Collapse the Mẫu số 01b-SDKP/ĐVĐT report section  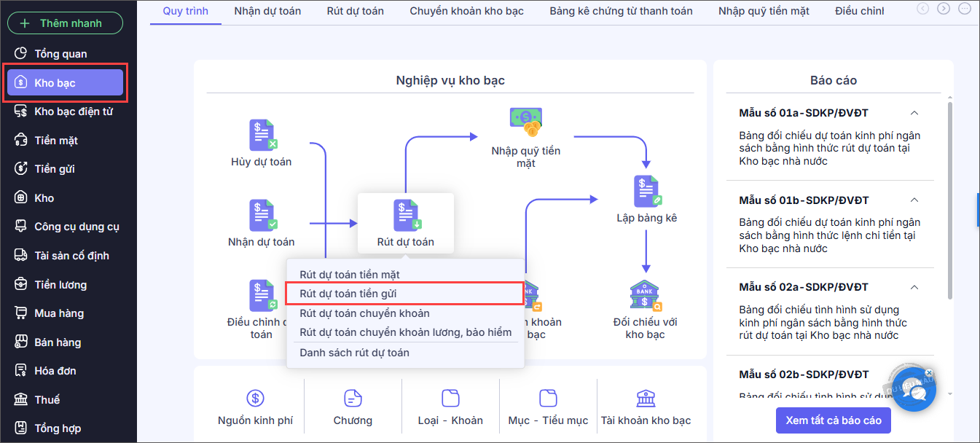(914, 200)
